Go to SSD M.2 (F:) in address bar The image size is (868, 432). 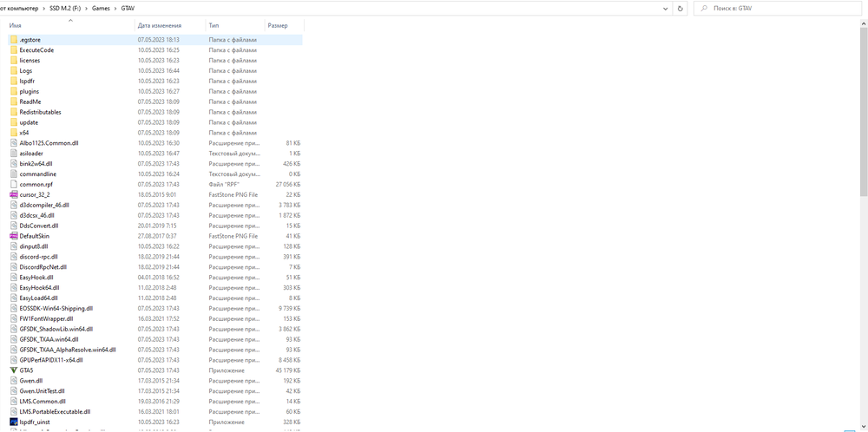[65, 9]
